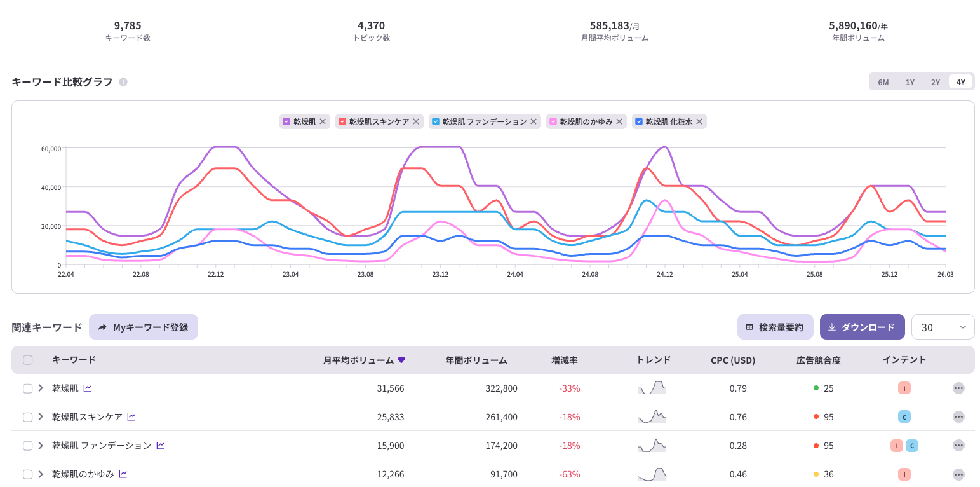Screen dimensions: 980x487
Task: Remove the 乾燥肌 化粧水 keyword chip
Action: coord(699,121)
